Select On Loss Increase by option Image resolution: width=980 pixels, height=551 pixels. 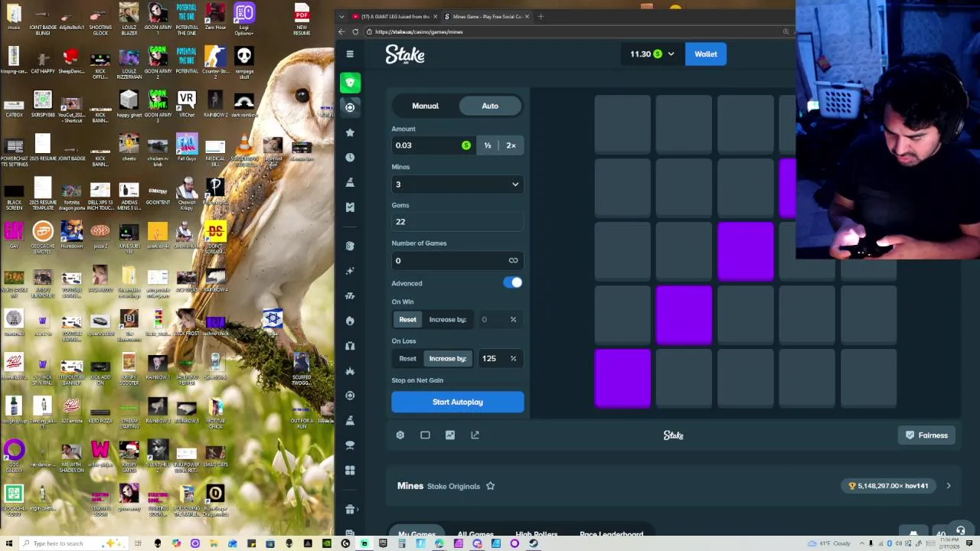(448, 358)
